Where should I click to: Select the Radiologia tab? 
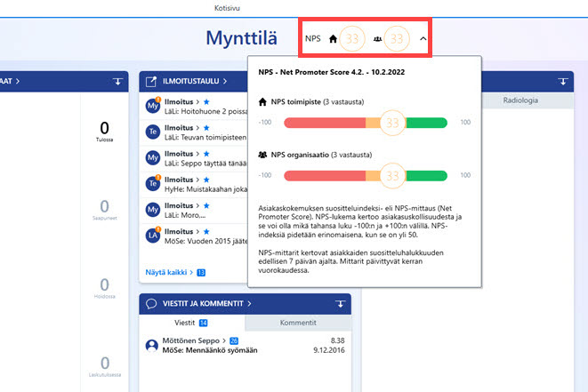click(520, 100)
